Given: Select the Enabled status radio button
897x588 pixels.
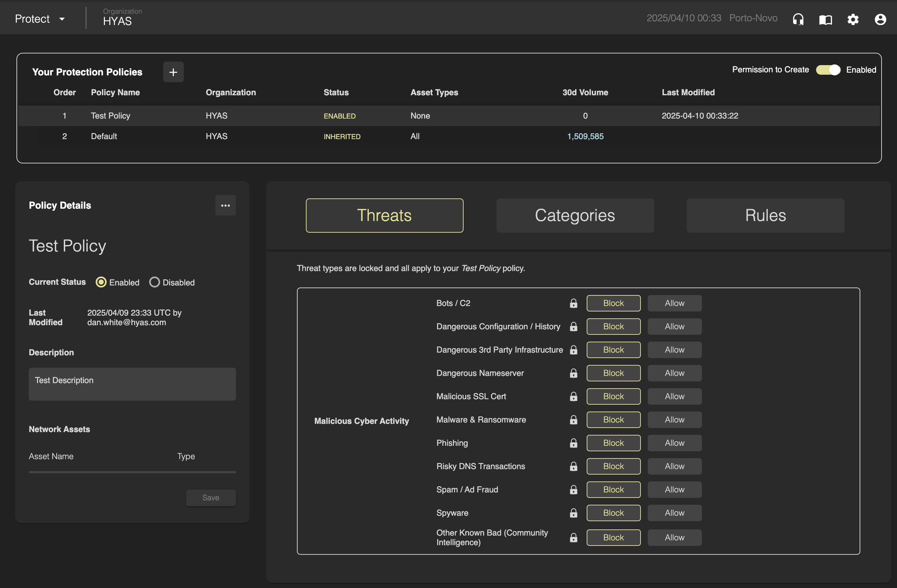Looking at the screenshot, I should 101,282.
